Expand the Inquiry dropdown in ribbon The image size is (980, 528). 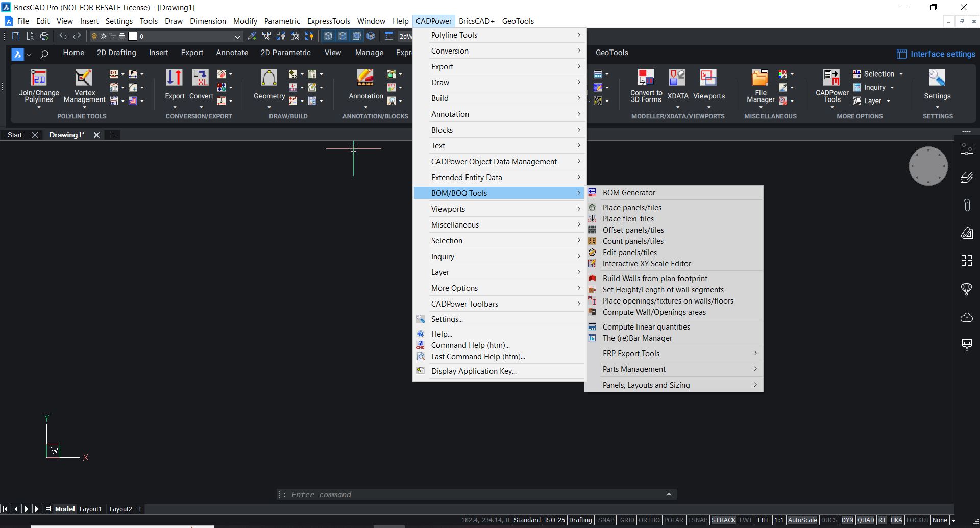click(x=892, y=88)
